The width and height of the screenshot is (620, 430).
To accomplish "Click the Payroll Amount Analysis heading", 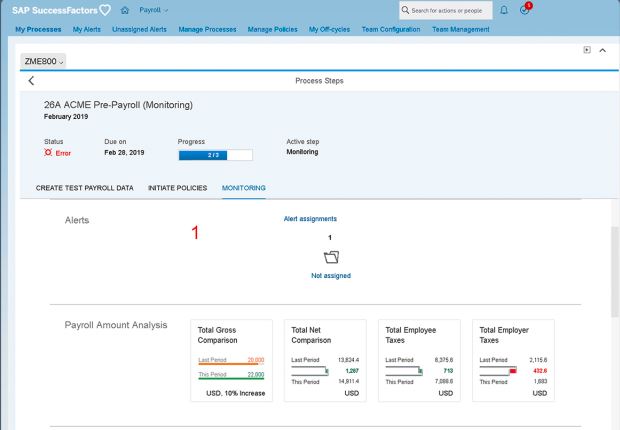I will pyautogui.click(x=116, y=325).
